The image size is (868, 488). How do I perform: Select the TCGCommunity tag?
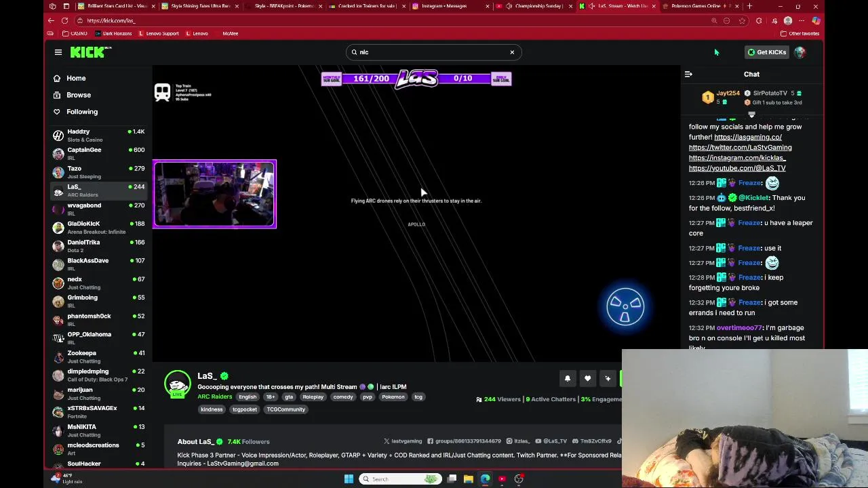coord(285,409)
